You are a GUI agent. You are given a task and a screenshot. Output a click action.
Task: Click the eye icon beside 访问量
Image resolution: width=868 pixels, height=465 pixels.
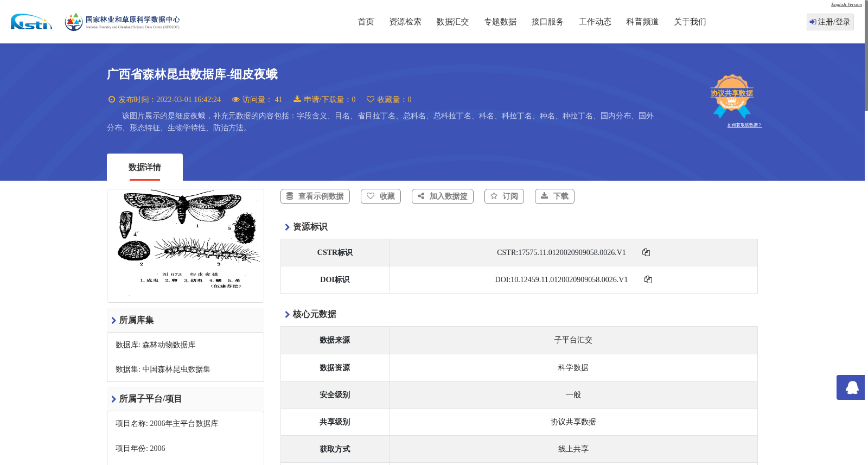[235, 99]
